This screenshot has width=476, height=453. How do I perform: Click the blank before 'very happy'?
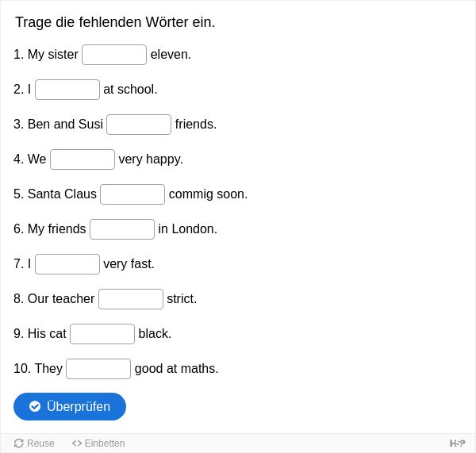83,159
